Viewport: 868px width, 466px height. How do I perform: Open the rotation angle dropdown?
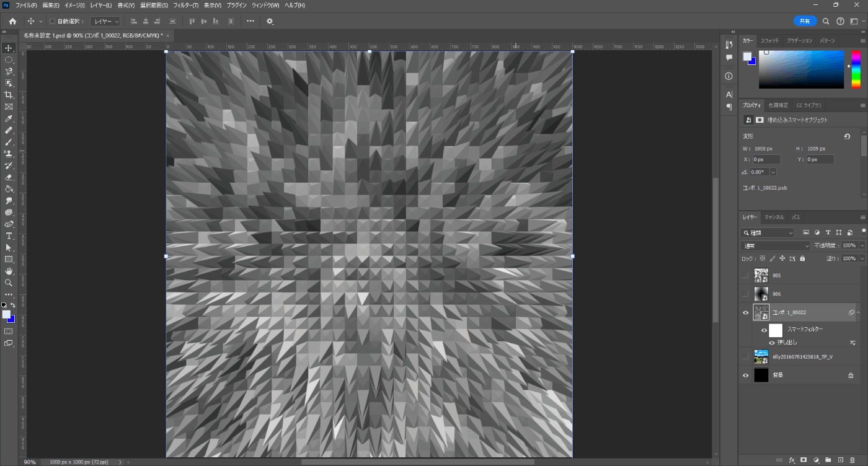773,172
